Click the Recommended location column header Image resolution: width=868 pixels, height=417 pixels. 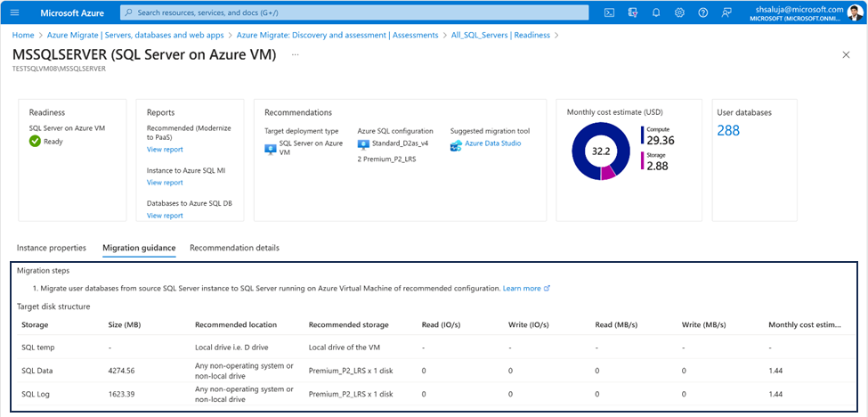236,324
